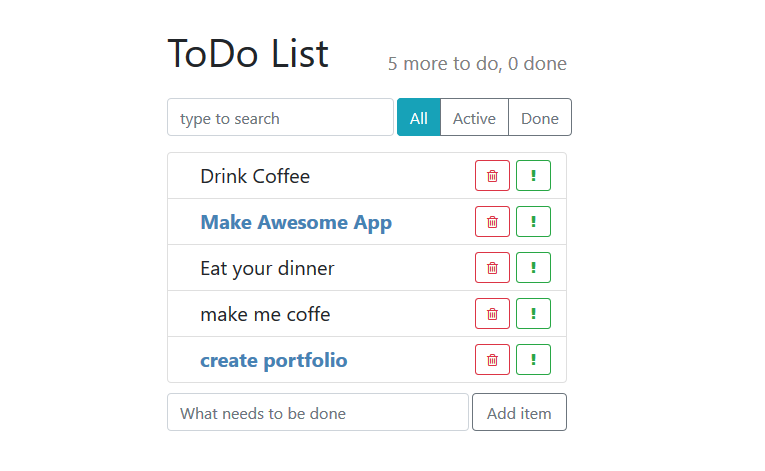Mark Drink Coffee text as done
765x471 pixels.
coord(255,176)
